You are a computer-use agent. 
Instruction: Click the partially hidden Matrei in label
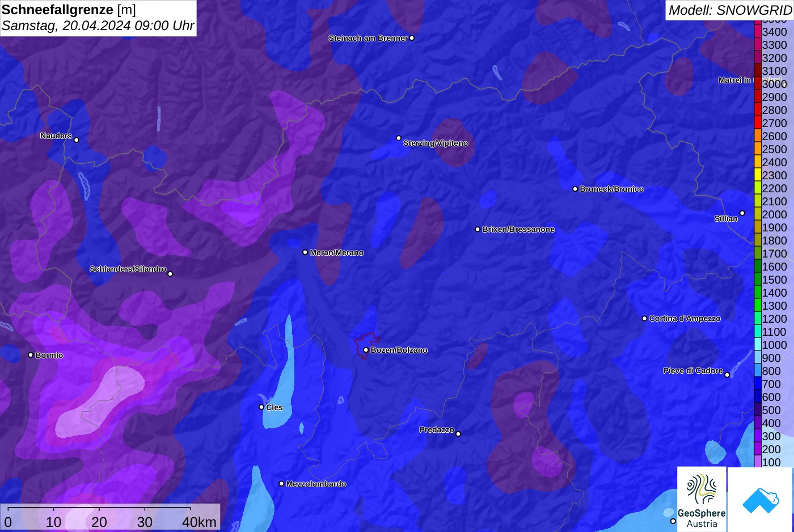click(735, 80)
